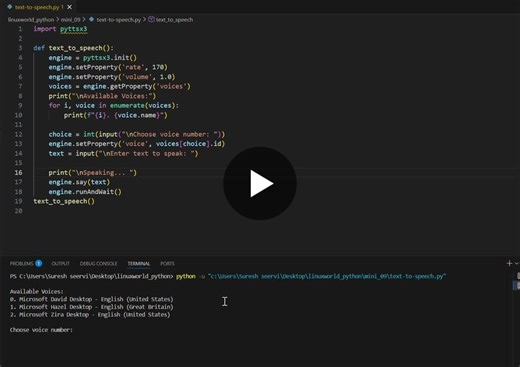Viewport: 520px width, 367px height.
Task: Click the new terminal plus icon
Action: tap(509, 263)
